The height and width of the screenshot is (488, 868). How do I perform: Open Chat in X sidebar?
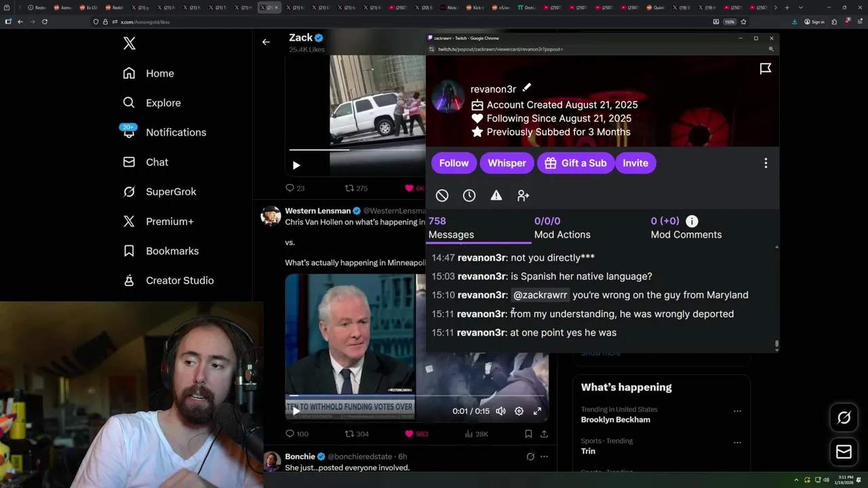coord(146,162)
